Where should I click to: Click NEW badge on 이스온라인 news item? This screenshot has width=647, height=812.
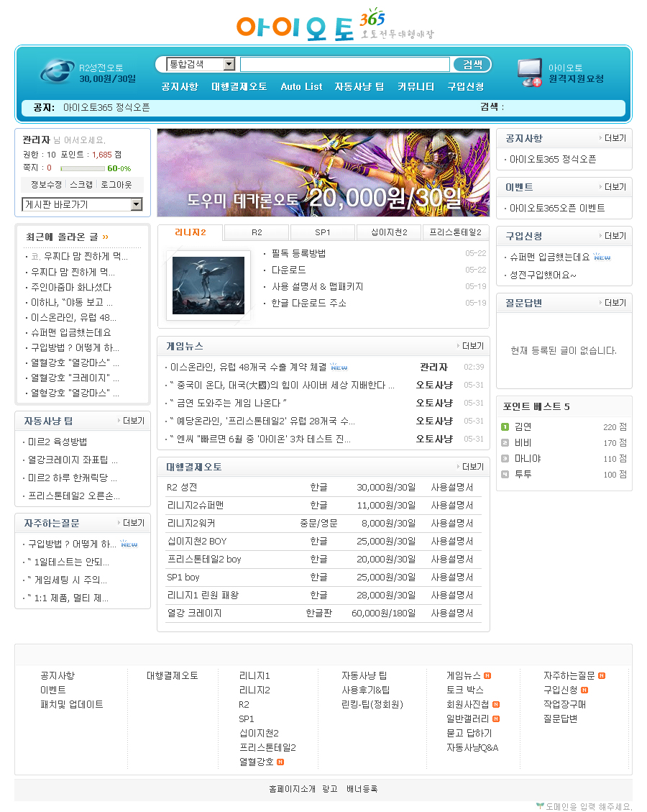[339, 367]
